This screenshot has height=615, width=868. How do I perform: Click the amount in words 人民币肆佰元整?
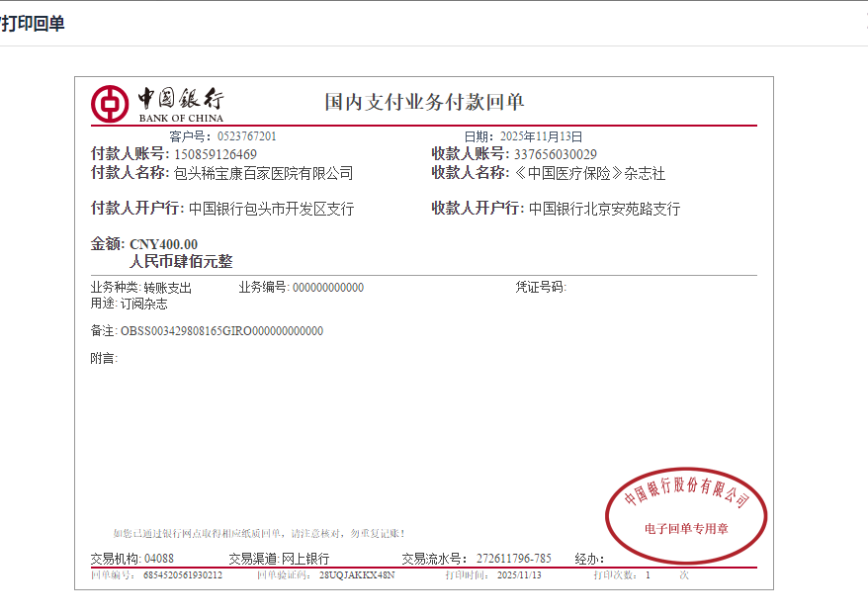[x=181, y=262]
